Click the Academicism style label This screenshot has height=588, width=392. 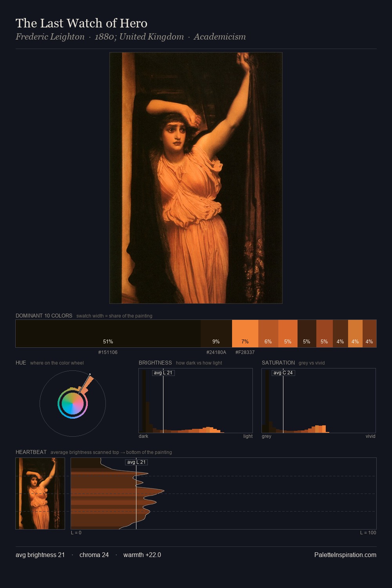220,37
